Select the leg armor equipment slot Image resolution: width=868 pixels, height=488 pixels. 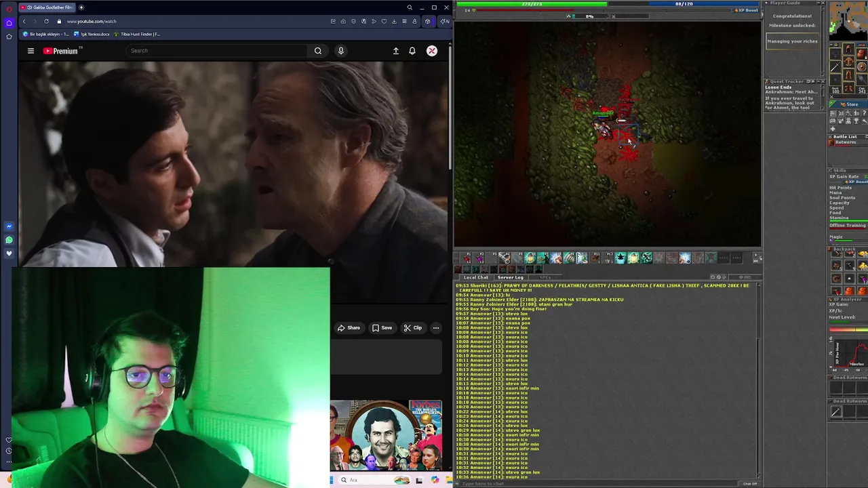[x=848, y=75]
